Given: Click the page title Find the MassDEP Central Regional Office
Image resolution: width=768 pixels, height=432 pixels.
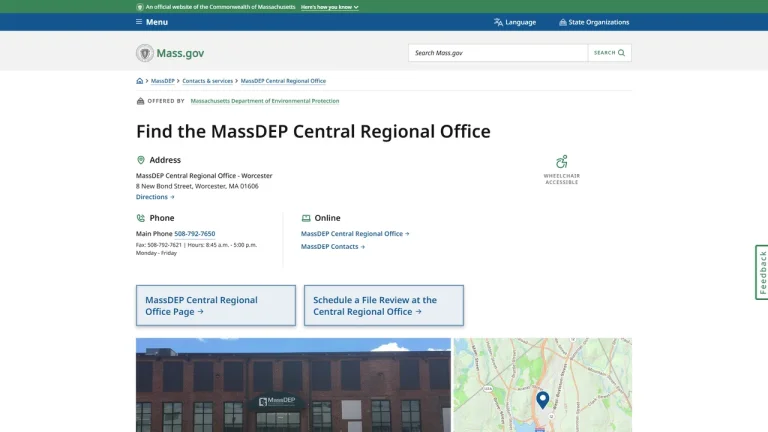Looking at the screenshot, I should pos(313,131).
